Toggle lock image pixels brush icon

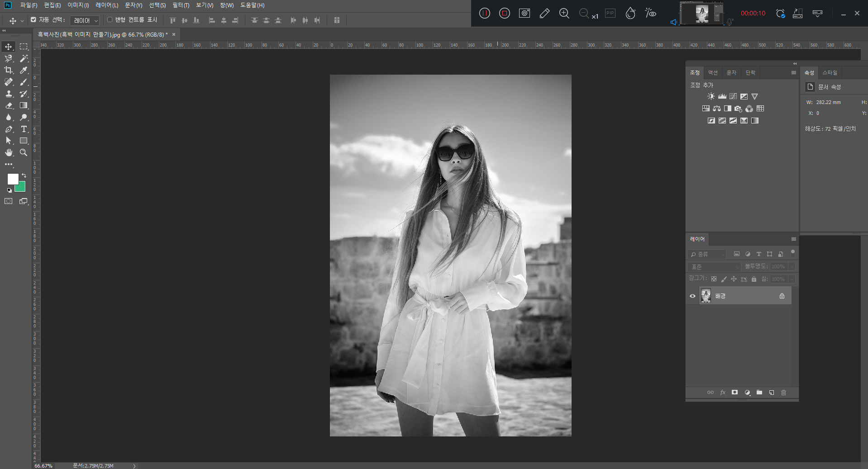pyautogui.click(x=724, y=279)
